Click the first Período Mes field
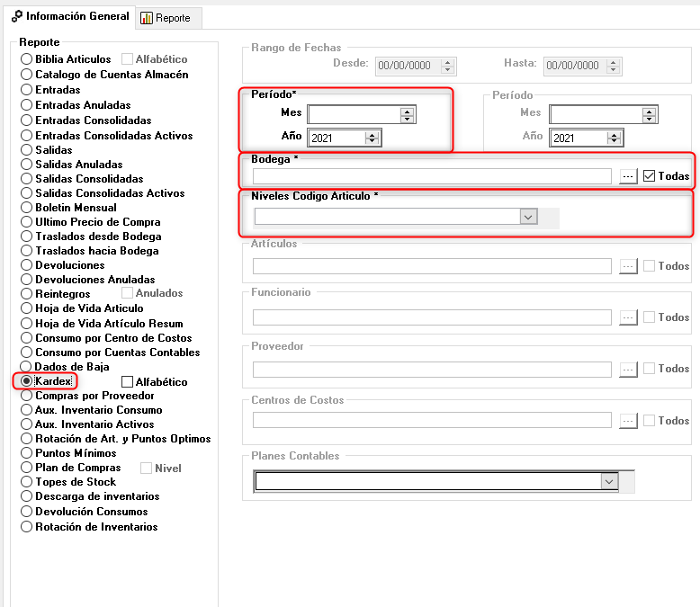 click(x=354, y=114)
